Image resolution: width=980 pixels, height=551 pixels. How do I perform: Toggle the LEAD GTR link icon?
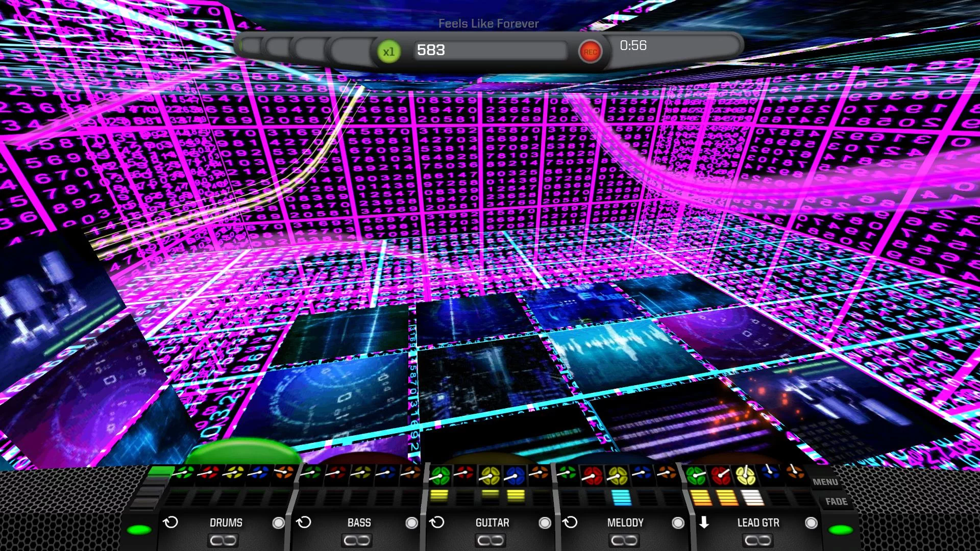tap(757, 540)
